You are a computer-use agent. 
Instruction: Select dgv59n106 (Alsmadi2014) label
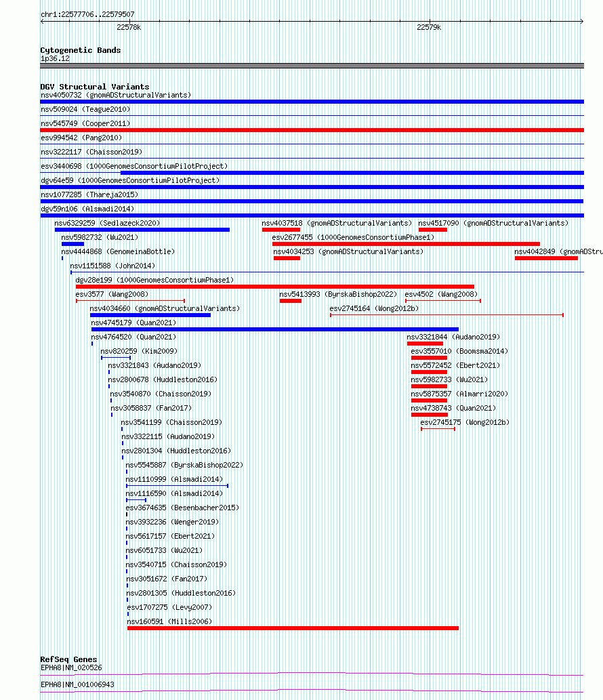pyautogui.click(x=87, y=209)
